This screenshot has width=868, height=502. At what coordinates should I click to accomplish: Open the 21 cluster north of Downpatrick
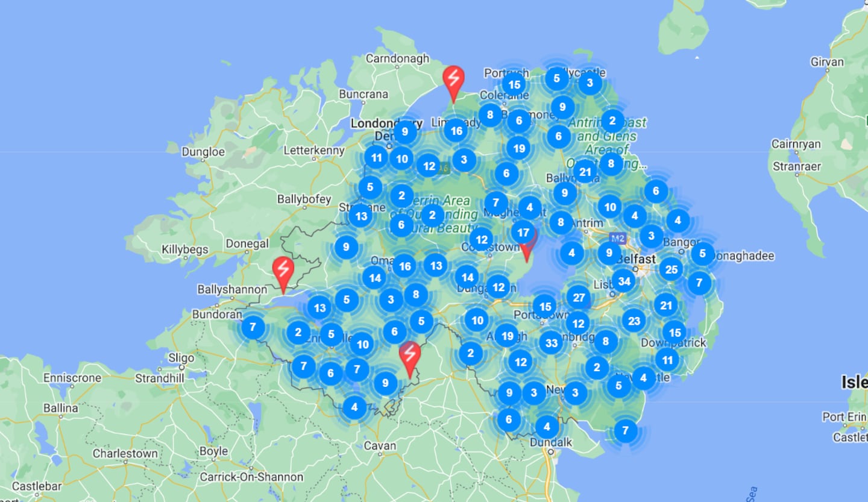tap(666, 305)
